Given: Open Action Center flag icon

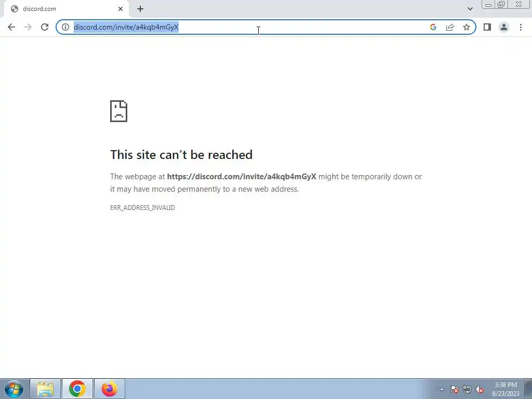Looking at the screenshot, I should point(454,389).
